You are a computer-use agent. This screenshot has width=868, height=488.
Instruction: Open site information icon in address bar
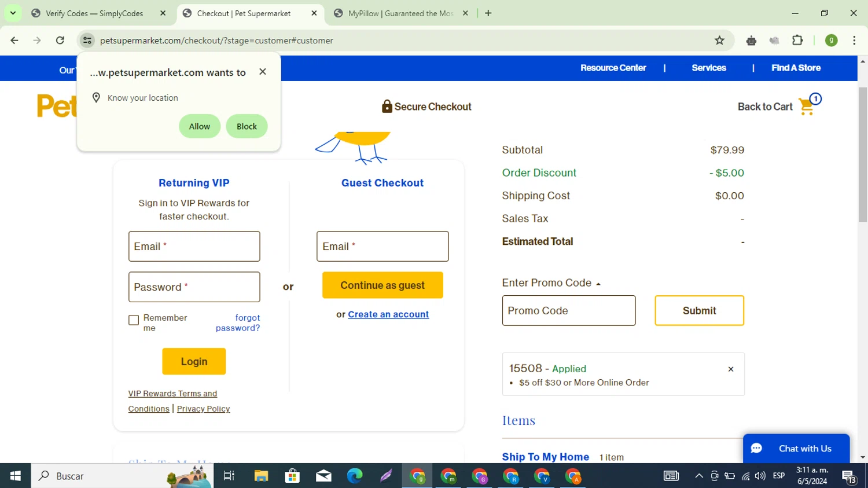tap(87, 41)
